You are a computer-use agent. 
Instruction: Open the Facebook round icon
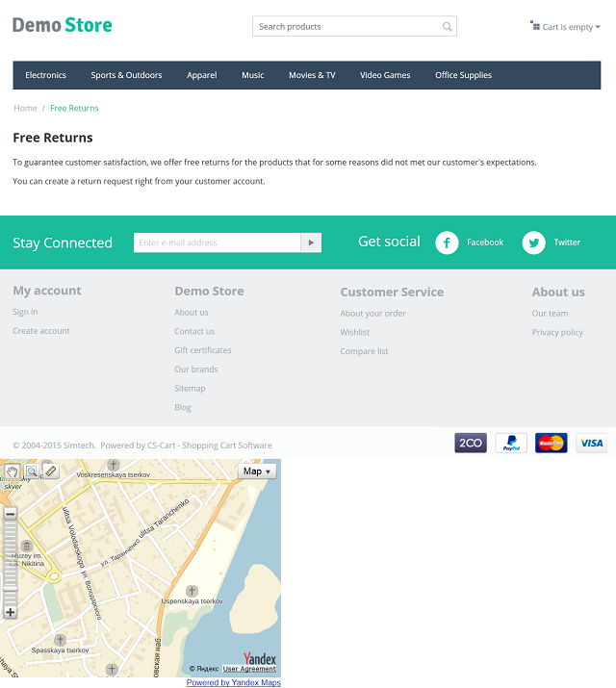pos(447,242)
